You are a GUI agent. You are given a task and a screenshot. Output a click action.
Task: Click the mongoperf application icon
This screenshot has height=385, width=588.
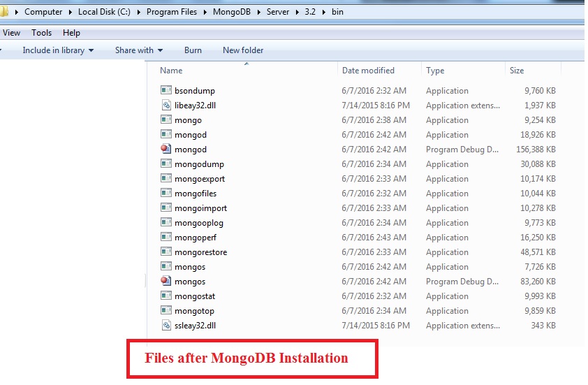click(166, 237)
